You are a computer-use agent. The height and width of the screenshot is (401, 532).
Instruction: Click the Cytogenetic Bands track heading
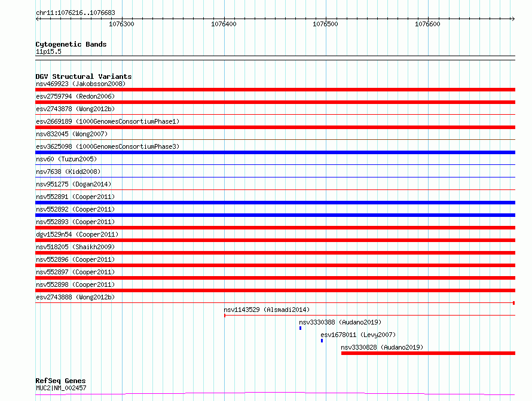pos(71,44)
